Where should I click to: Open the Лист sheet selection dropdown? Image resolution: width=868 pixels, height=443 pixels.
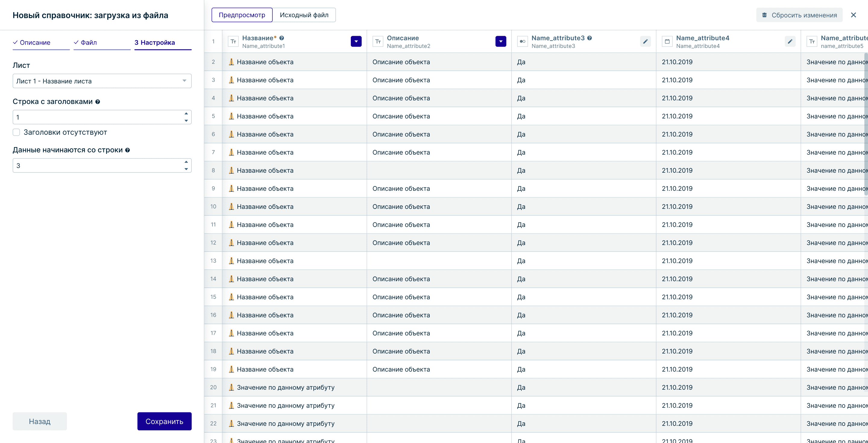point(102,81)
